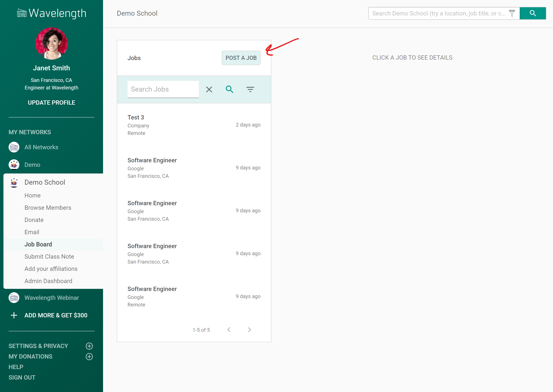Clear job search with X icon

click(209, 90)
